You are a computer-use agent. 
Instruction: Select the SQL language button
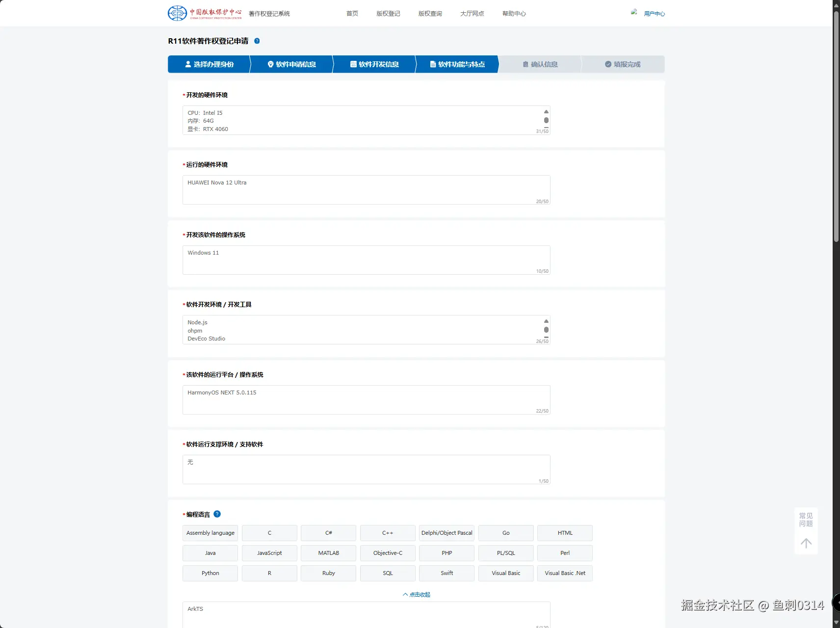click(x=388, y=573)
